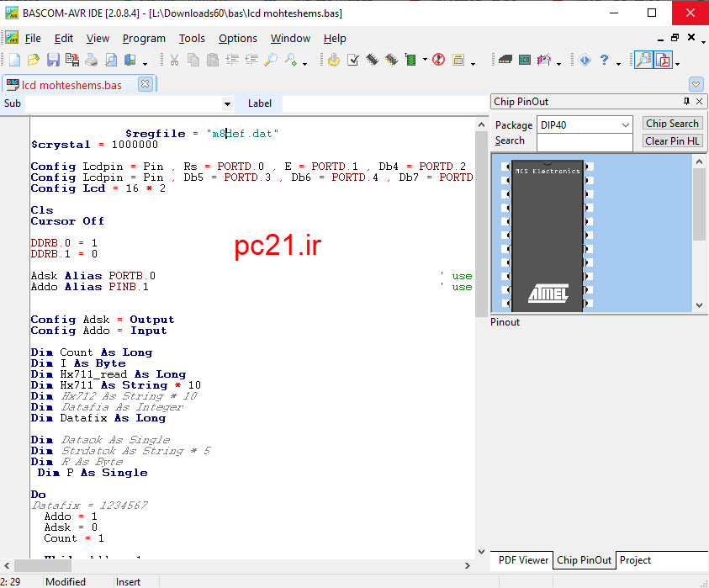Open the document tab list chevron
The width and height of the screenshot is (709, 588).
click(x=696, y=84)
